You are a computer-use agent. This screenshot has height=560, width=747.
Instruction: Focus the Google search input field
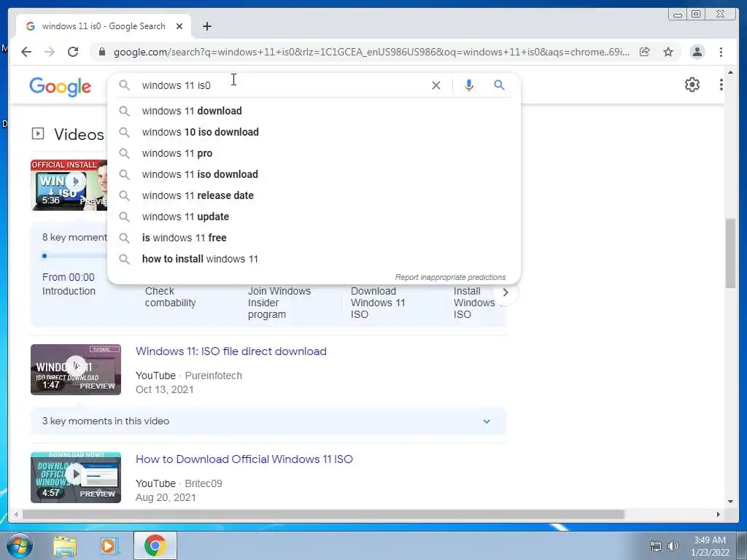coord(281,85)
